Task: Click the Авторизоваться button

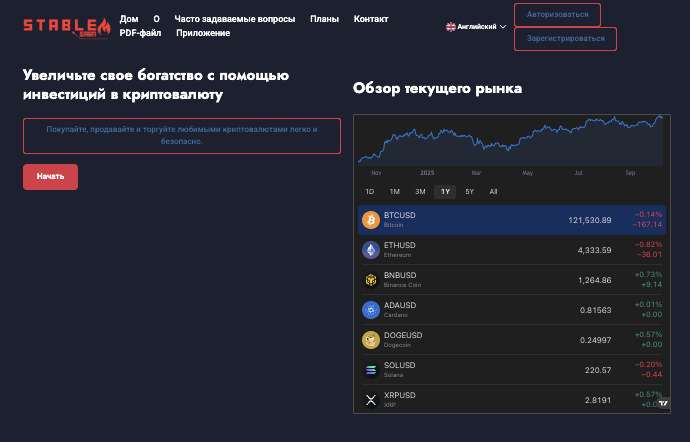Action: [x=557, y=14]
